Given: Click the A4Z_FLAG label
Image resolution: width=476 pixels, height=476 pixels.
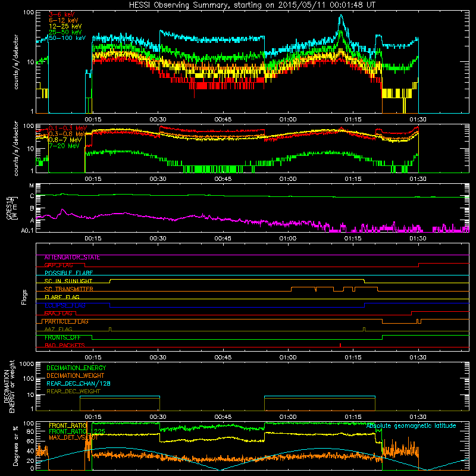Looking at the screenshot, I should tap(58, 329).
